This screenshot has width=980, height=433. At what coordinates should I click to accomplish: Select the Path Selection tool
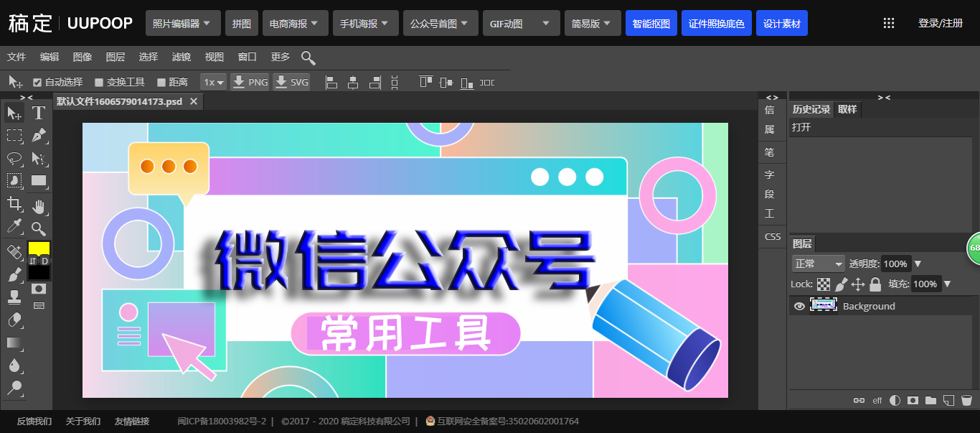click(x=39, y=158)
